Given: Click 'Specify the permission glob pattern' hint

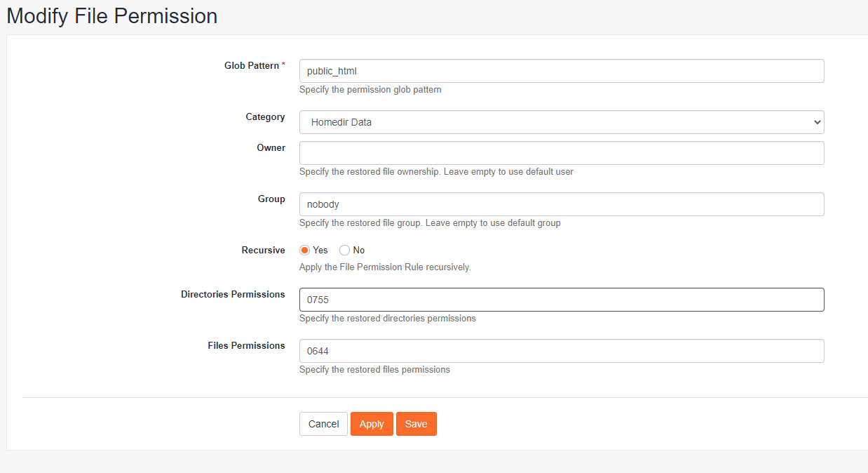Looking at the screenshot, I should click(x=370, y=90).
